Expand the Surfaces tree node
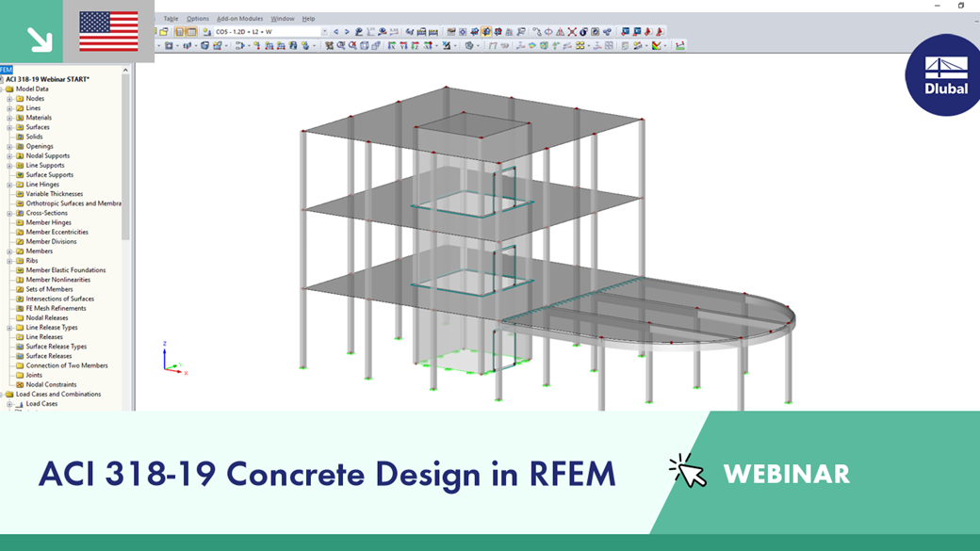Screen dimensions: 980x551 tap(9, 127)
